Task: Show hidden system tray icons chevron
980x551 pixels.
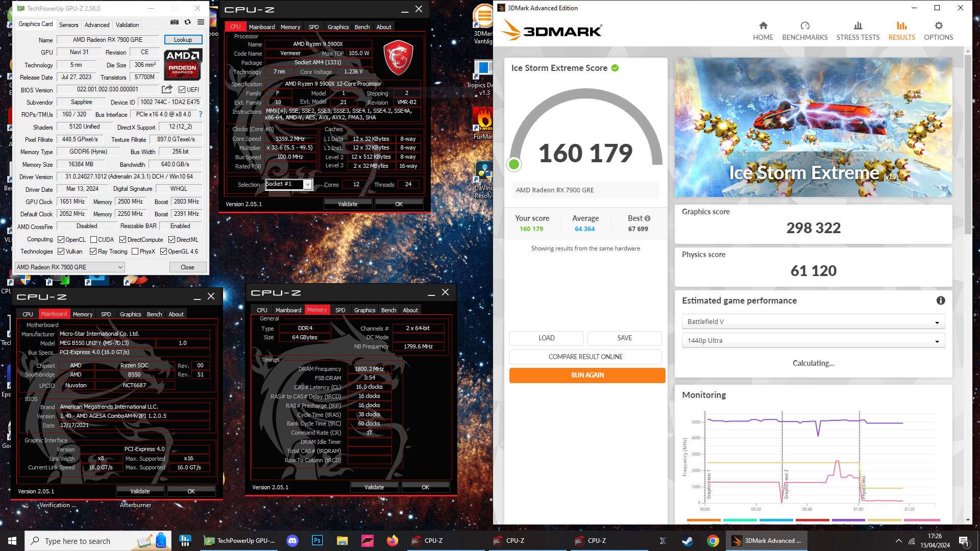Action: (898, 541)
